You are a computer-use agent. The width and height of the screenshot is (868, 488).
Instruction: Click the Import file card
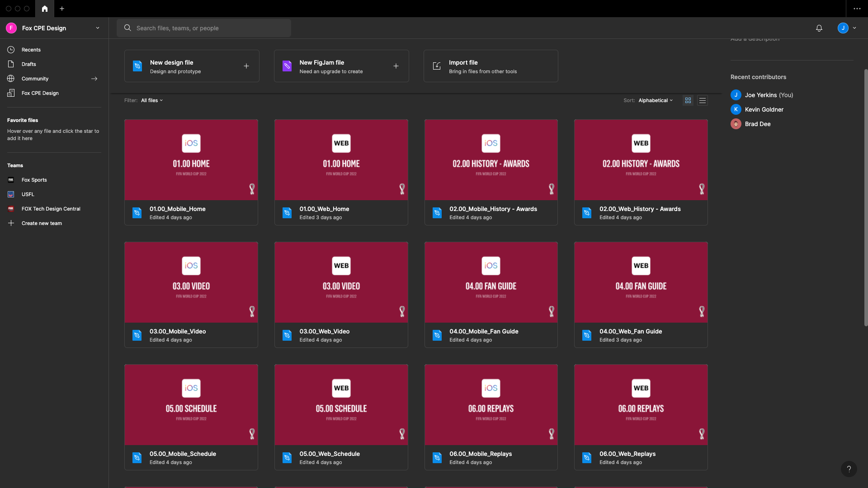[x=491, y=66]
